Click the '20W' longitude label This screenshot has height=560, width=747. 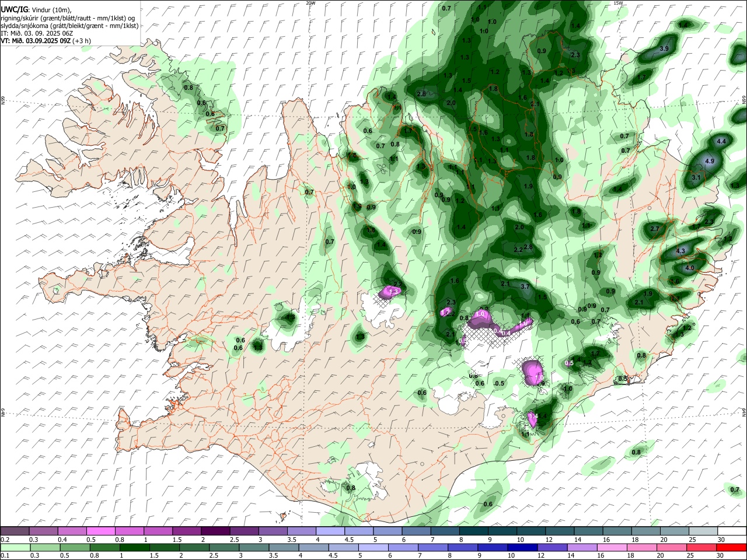(310, 3)
